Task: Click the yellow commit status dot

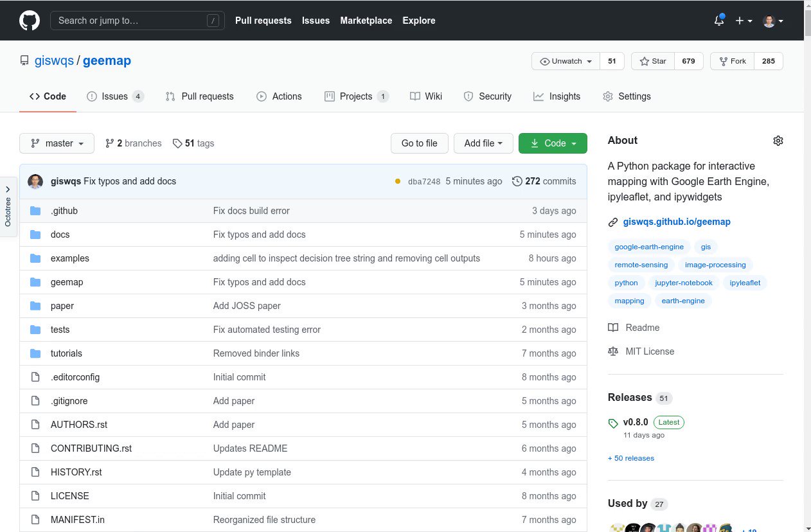Action: (x=398, y=181)
